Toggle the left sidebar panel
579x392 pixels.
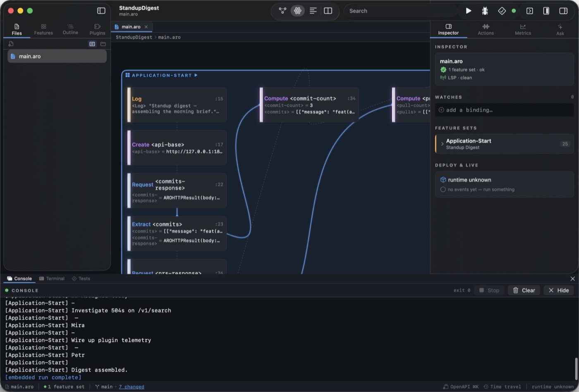pyautogui.click(x=101, y=11)
